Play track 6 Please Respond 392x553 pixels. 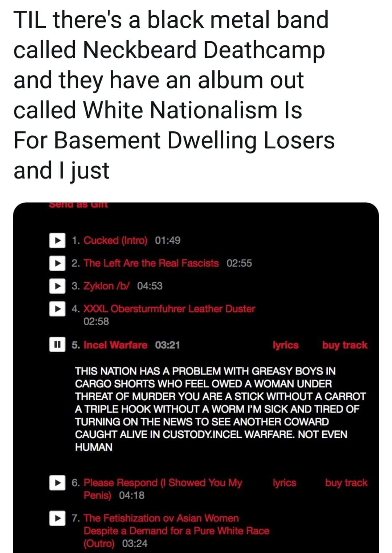(57, 483)
